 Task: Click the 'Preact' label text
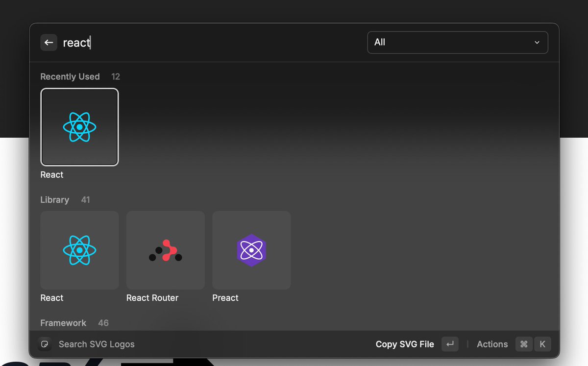click(225, 298)
